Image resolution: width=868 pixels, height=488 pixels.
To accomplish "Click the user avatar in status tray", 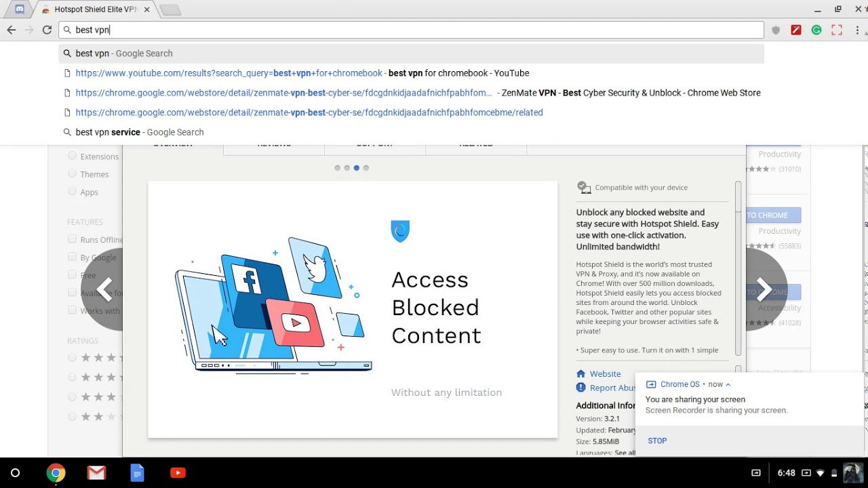I will click(852, 473).
